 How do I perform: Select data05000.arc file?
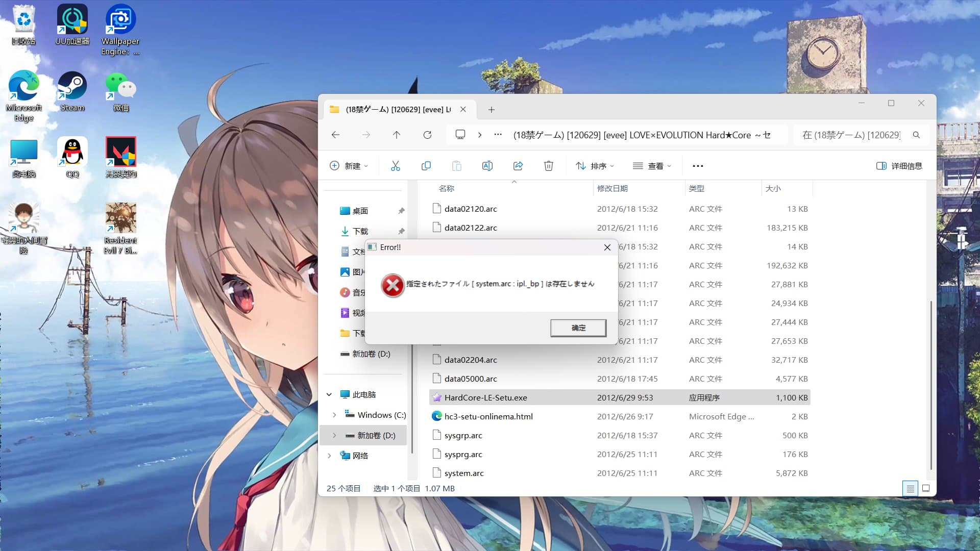click(x=620, y=379)
